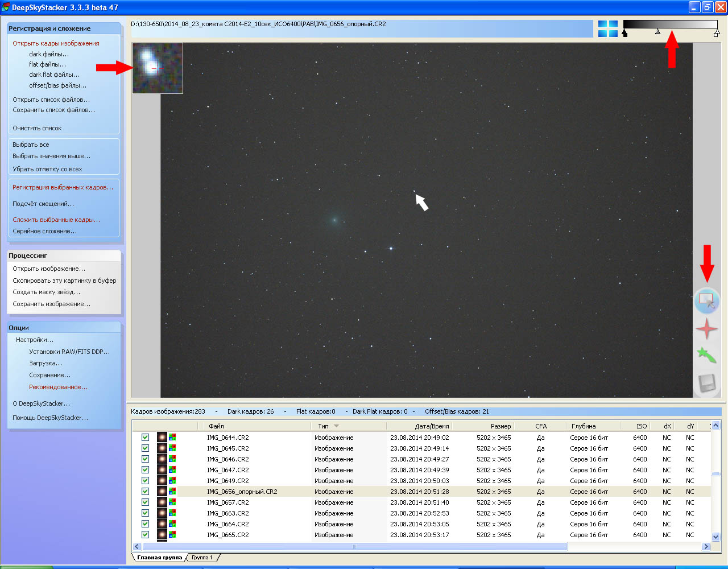Click the grey midtone gamma slider marker
Viewport: 728px width, 569px height.
(657, 32)
